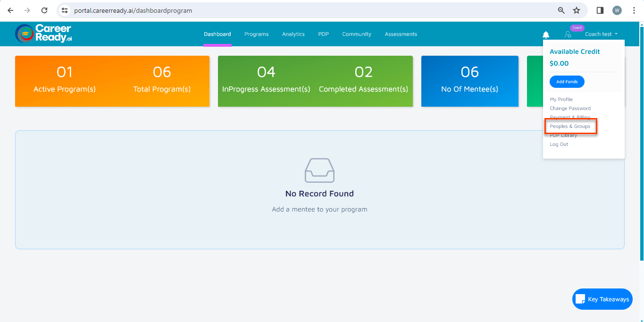View site information icon in address bar

click(65, 10)
